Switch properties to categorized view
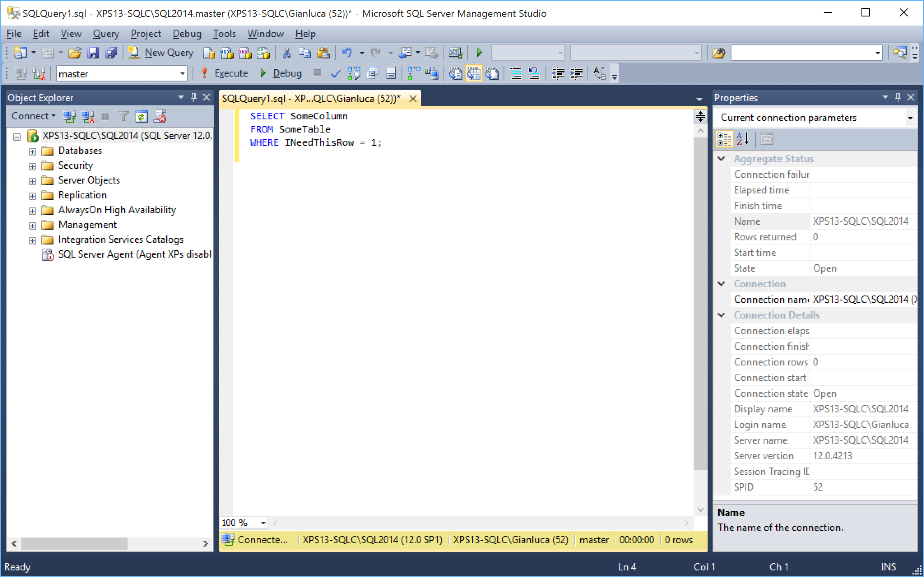The image size is (924, 577). coord(724,139)
